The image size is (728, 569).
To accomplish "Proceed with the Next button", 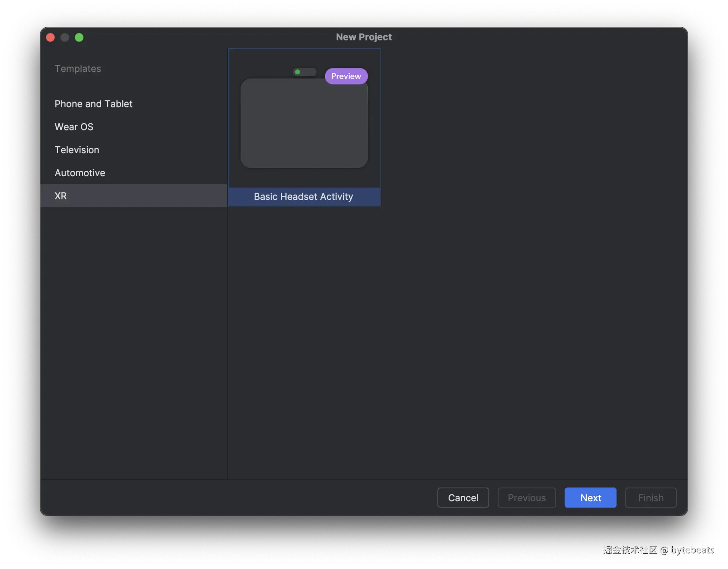I will coord(590,497).
